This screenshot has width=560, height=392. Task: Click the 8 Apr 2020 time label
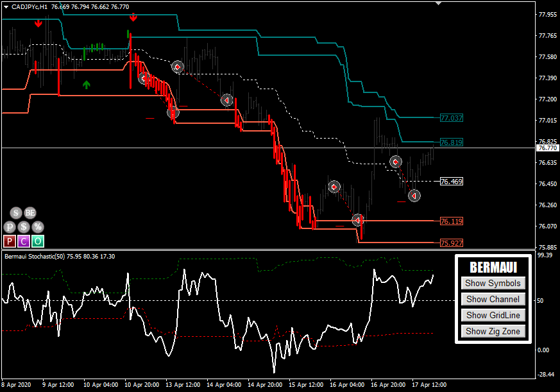point(16,385)
